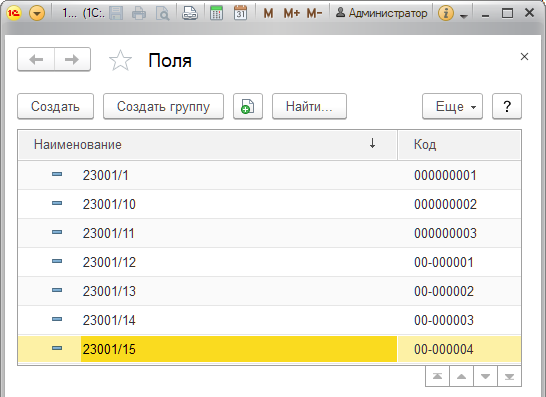
Task: Click item icon beside 23001/10
Action: [x=57, y=203]
